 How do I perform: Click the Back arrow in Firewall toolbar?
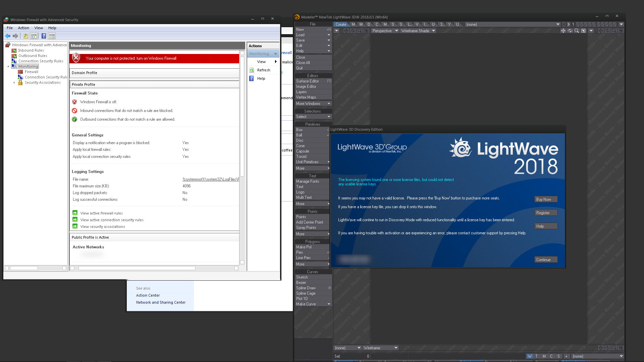[7, 36]
